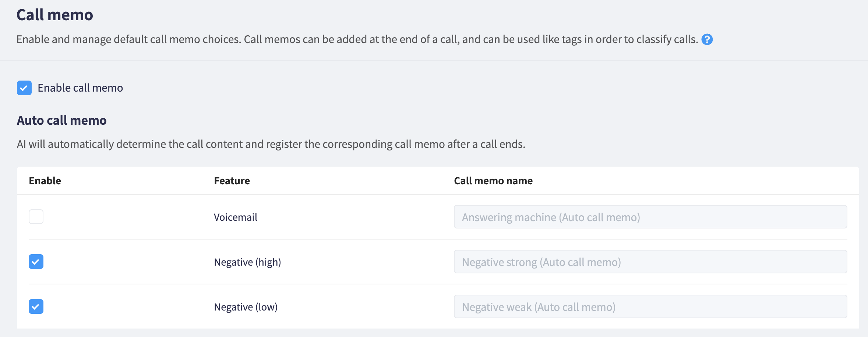Click the Negative (low) feature label
Viewport: 868px width, 337px height.
pos(246,307)
